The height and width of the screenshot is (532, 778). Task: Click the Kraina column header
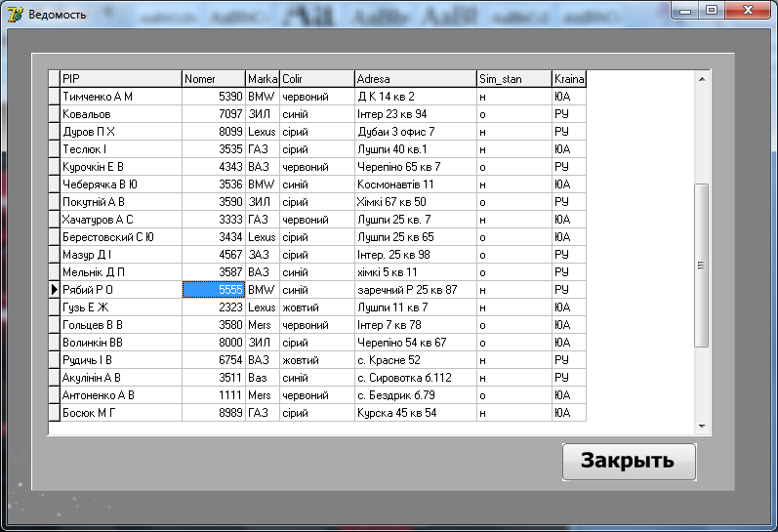tap(569, 79)
